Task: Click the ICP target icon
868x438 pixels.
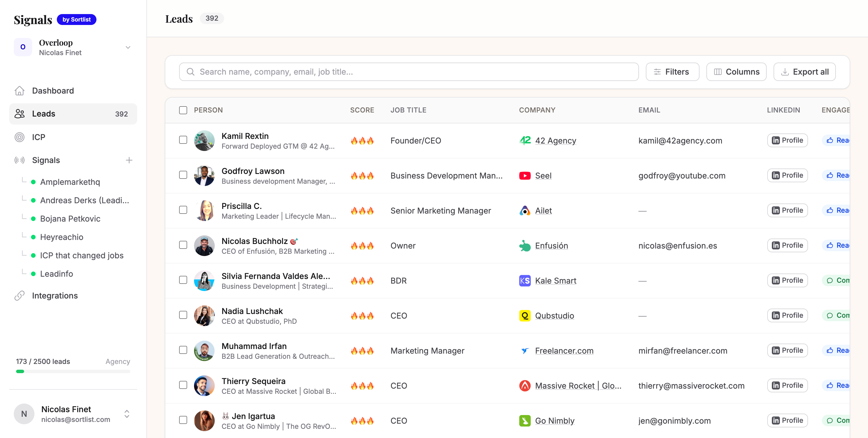Action: (x=20, y=137)
